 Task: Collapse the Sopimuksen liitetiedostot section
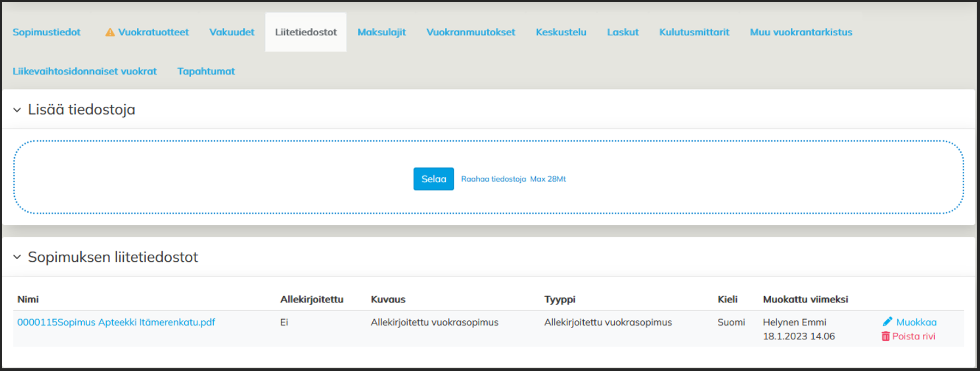click(17, 257)
